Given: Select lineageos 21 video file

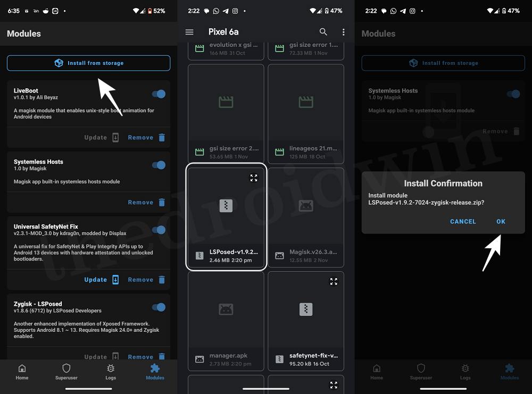Looking at the screenshot, I should pos(306,114).
